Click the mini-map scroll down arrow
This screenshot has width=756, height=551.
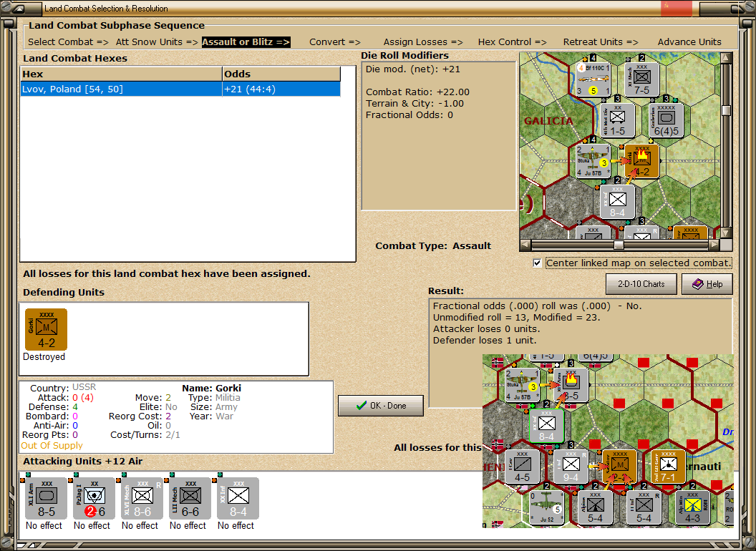point(726,233)
